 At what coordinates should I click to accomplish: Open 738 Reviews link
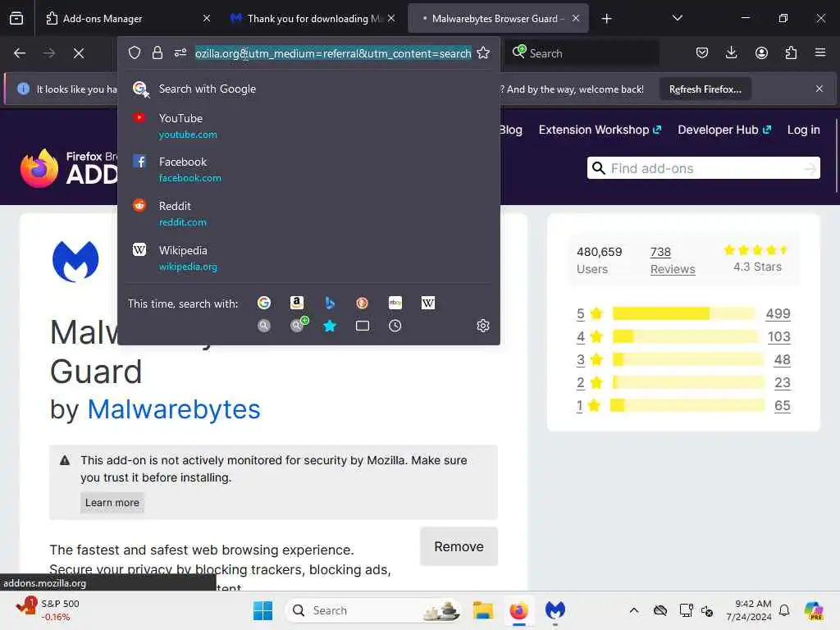point(673,260)
